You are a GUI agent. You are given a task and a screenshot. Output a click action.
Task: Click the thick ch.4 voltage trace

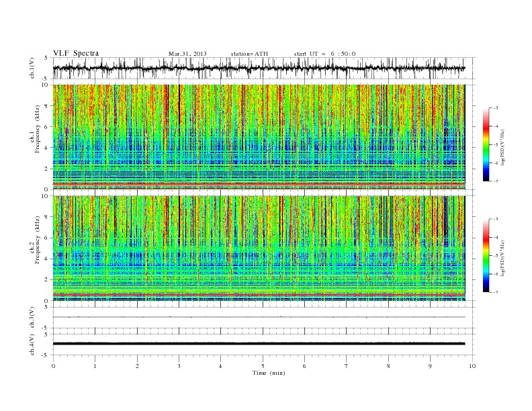[259, 344]
